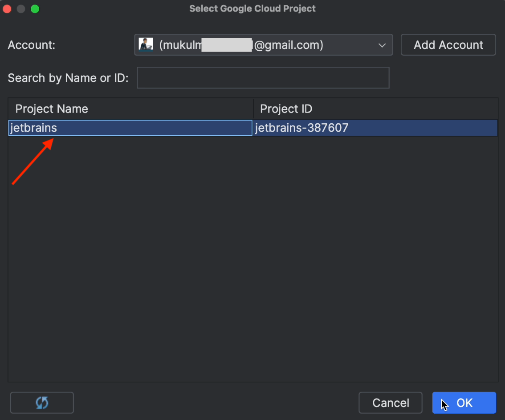
Task: Close the dialog with the red button
Action: (x=8, y=9)
